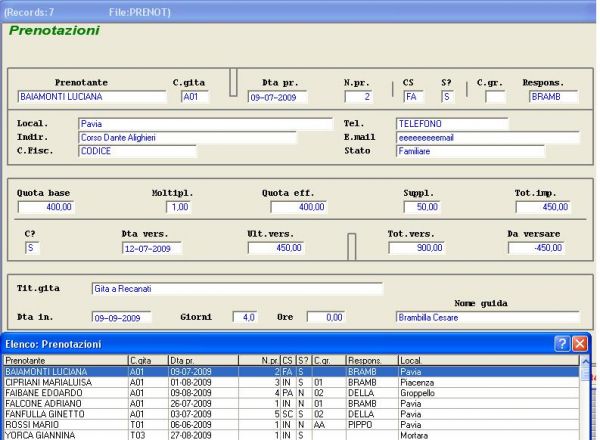Select the CIPRIANI MARIALUISA row

[291, 382]
